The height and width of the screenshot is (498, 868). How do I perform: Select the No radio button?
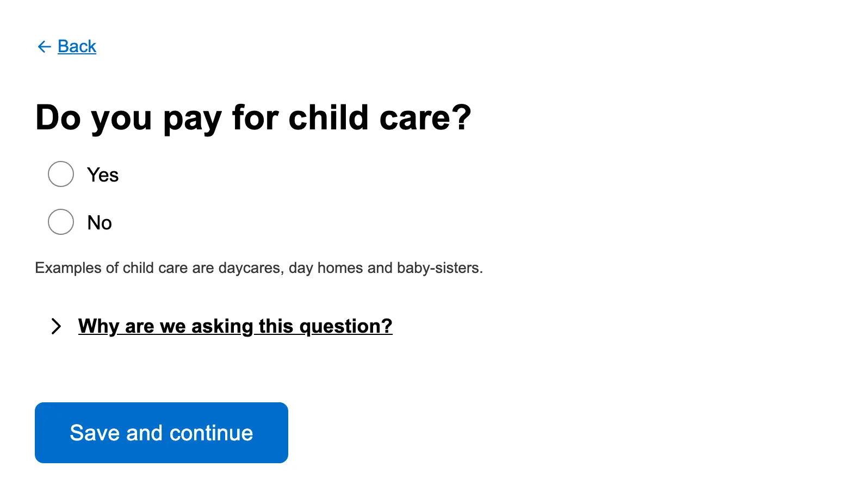pyautogui.click(x=61, y=222)
